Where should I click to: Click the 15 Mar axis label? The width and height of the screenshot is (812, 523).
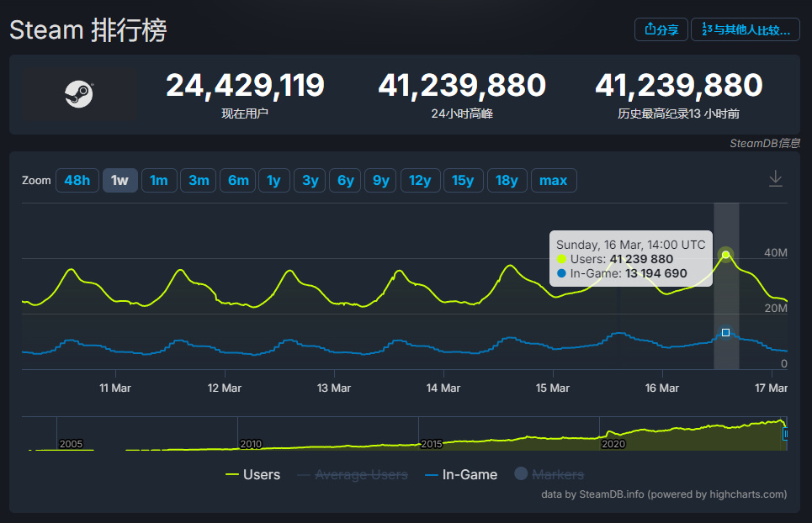[553, 388]
